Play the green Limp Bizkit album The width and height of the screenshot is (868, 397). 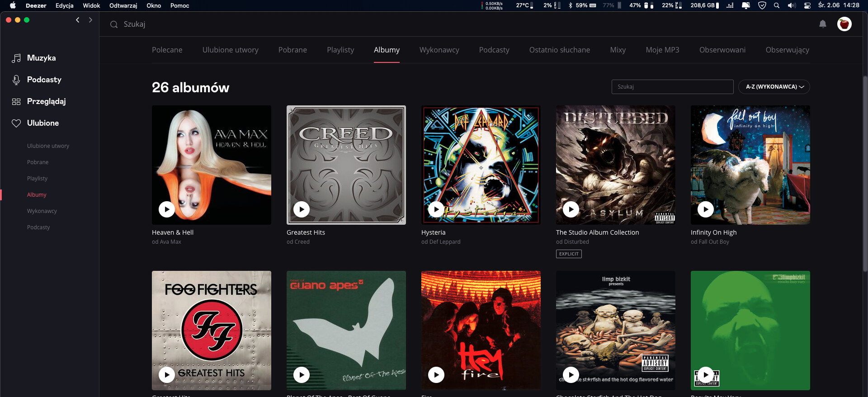tap(706, 374)
